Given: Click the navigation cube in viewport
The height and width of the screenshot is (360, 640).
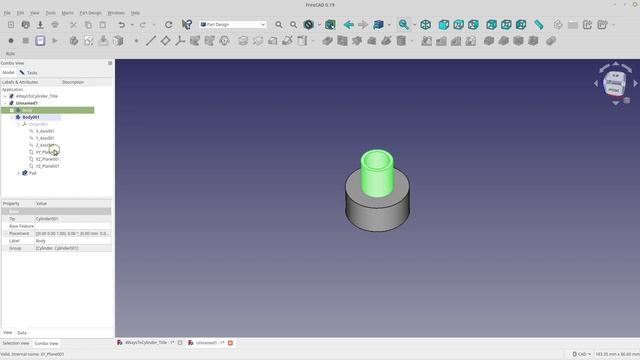Looking at the screenshot, I should 615,83.
